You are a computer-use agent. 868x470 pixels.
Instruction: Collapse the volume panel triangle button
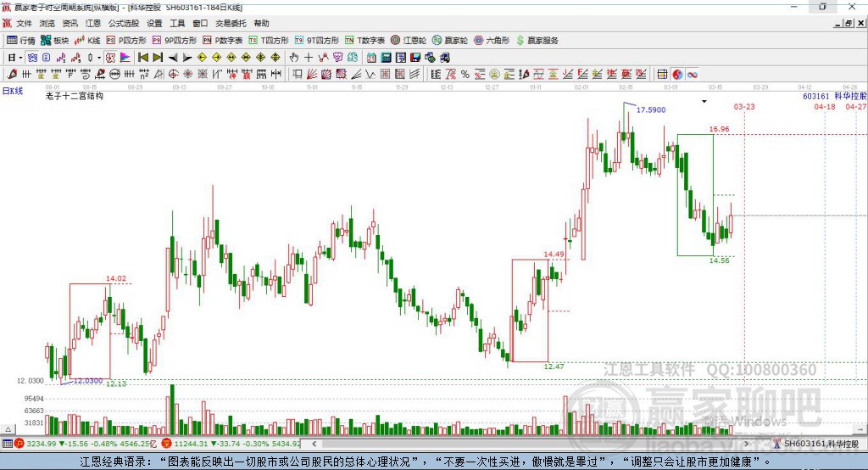point(8,429)
